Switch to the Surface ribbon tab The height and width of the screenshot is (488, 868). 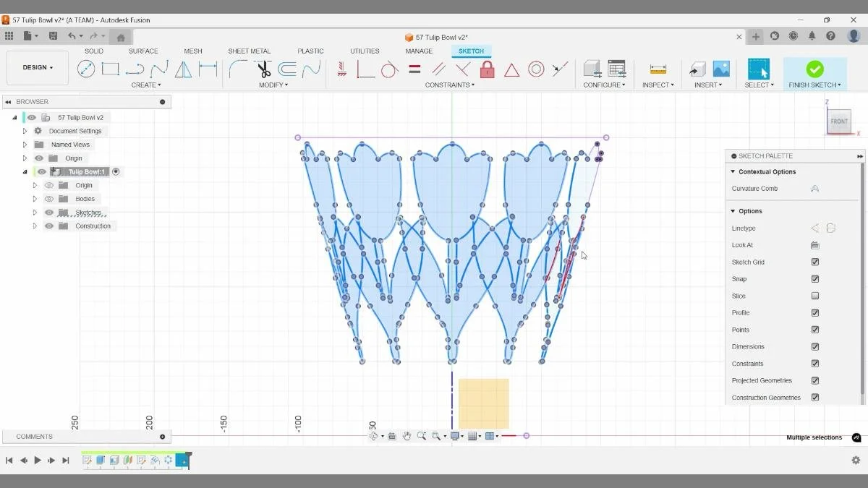pos(142,51)
